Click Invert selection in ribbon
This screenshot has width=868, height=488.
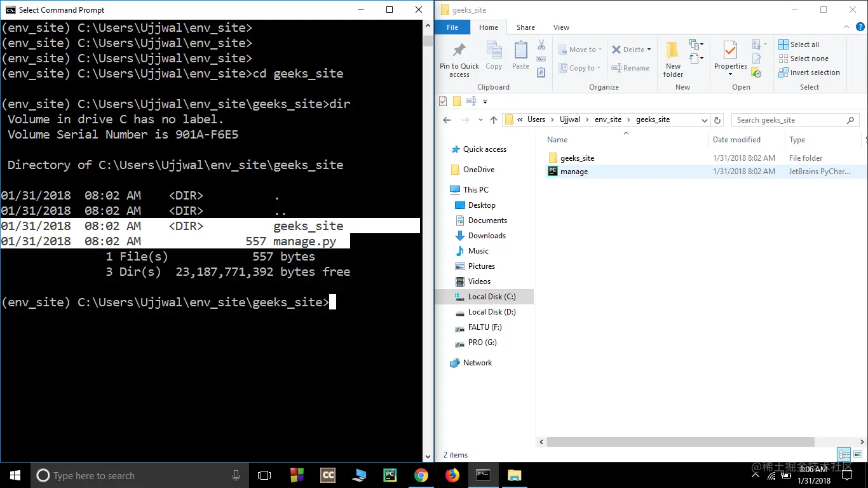(809, 72)
